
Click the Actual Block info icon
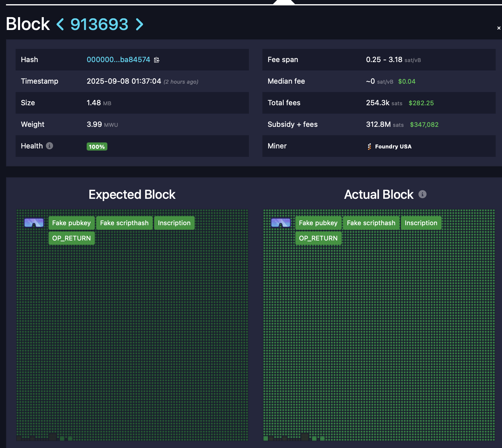[423, 194]
